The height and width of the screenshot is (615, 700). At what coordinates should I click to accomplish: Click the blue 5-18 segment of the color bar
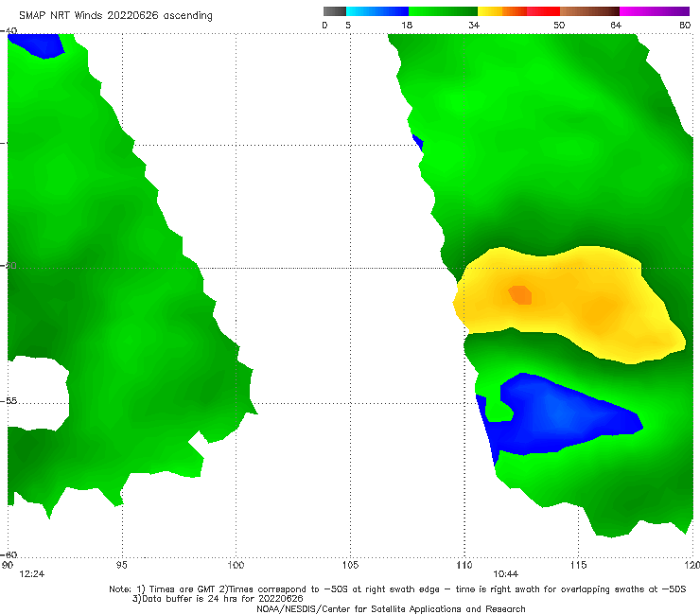click(377, 11)
